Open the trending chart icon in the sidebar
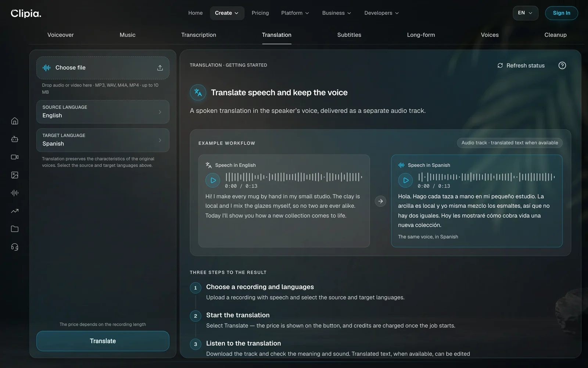Screen dimensions: 588x368 point(15,211)
